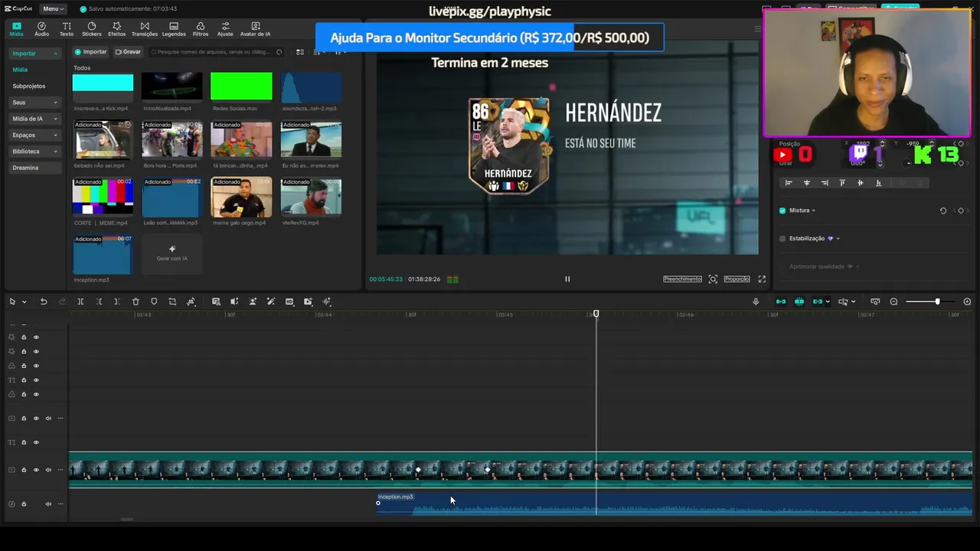Enable the Estabilização checkbox
980x551 pixels.
(x=782, y=239)
